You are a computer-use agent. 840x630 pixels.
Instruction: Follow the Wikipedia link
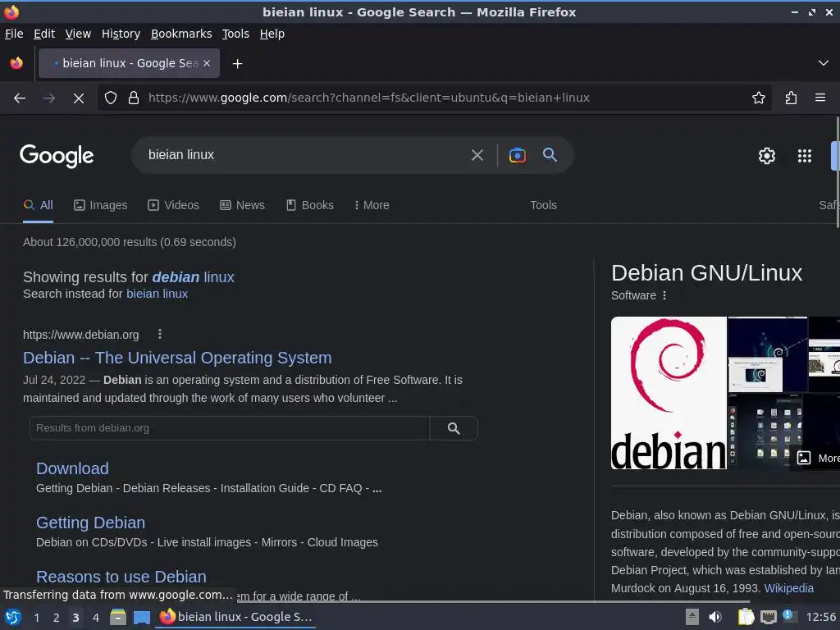click(x=788, y=588)
